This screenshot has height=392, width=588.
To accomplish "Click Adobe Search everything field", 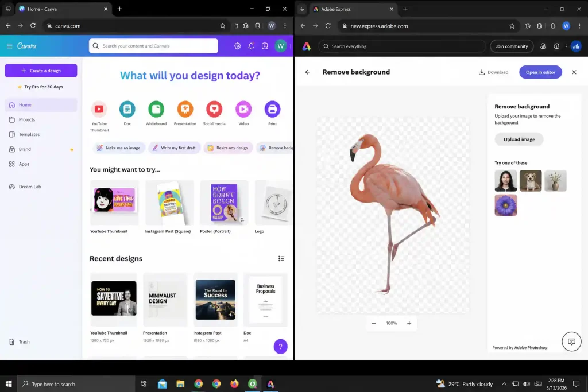I will pyautogui.click(x=402, y=46).
